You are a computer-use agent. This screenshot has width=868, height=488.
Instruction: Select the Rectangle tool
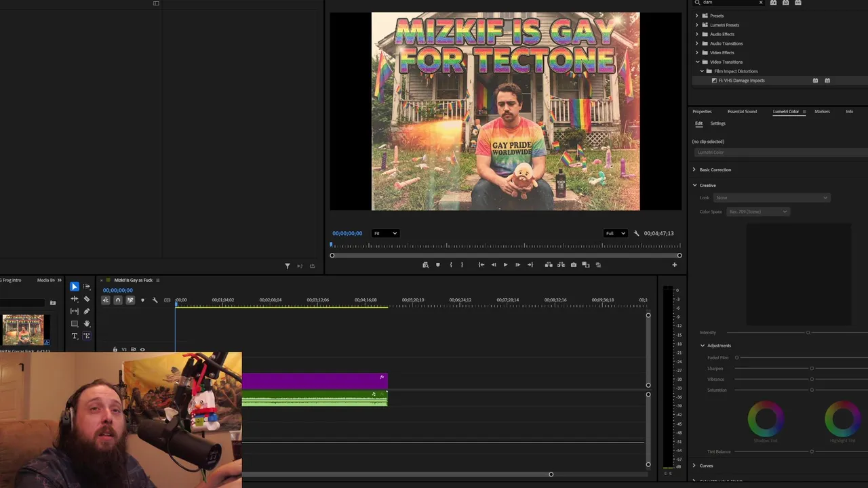click(75, 323)
